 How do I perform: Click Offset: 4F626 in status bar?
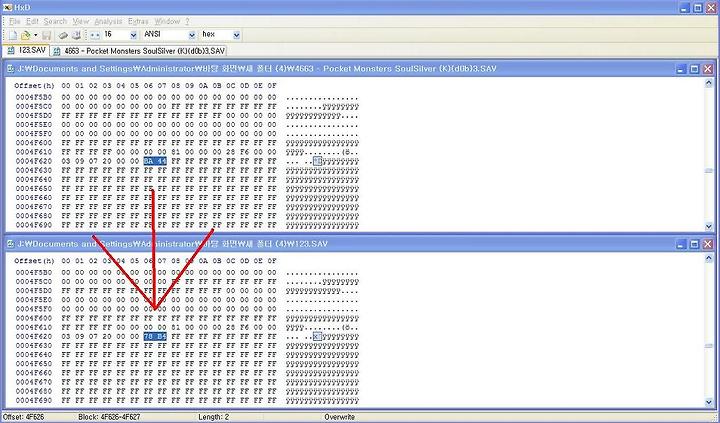24,417
